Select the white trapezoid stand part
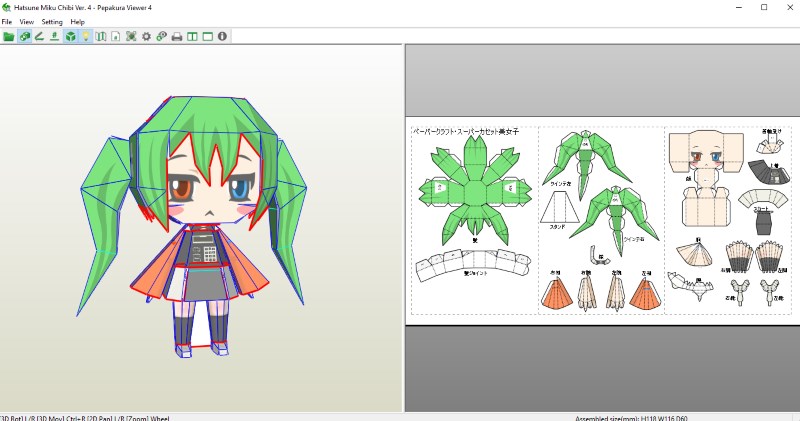This screenshot has width=800, height=421. click(560, 207)
